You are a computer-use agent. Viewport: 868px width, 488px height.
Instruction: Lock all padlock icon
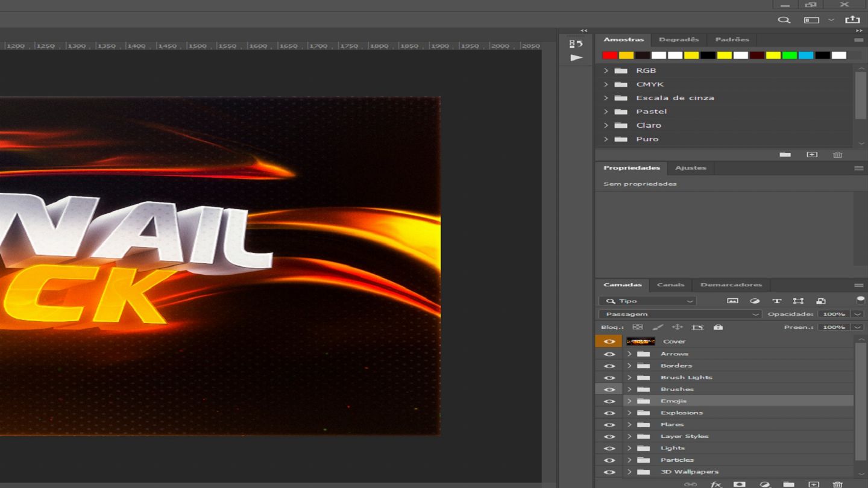pyautogui.click(x=718, y=327)
